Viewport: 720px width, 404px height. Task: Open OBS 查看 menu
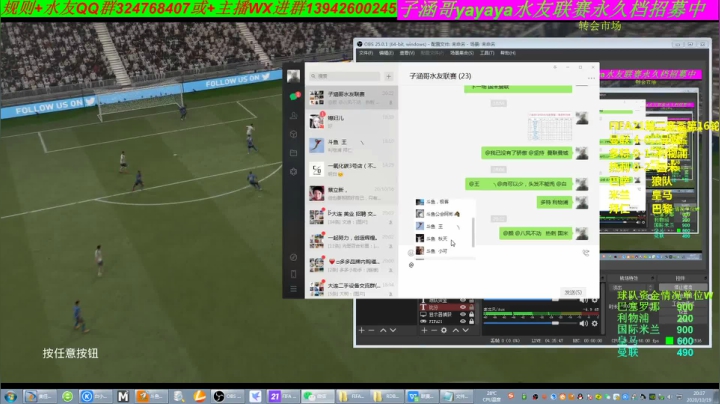tap(407, 53)
